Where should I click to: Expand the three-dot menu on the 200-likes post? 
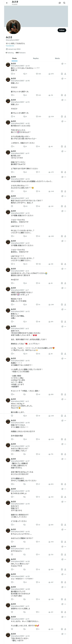pyautogui.click(x=65, y=100)
